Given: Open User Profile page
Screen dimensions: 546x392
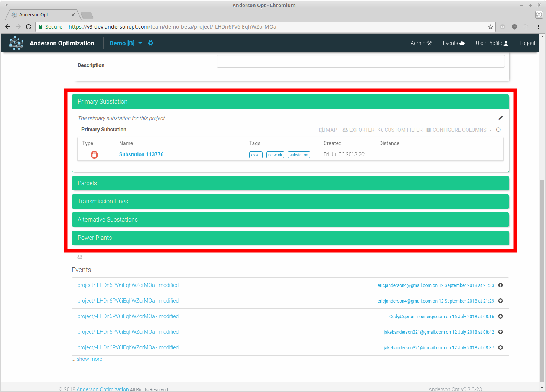Looking at the screenshot, I should [x=492, y=43].
